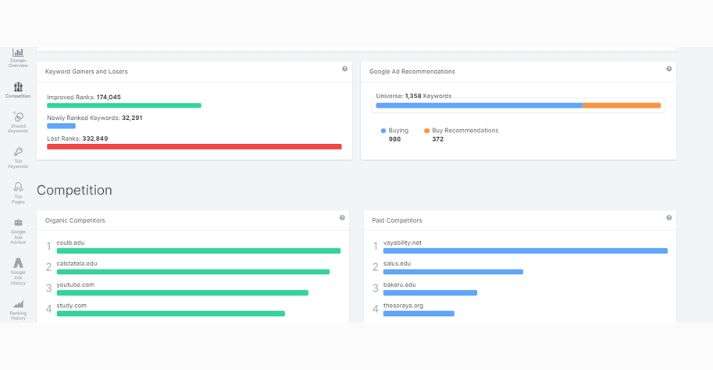The height and width of the screenshot is (370, 713).
Task: Click green bar for study.com
Action: pyautogui.click(x=171, y=314)
